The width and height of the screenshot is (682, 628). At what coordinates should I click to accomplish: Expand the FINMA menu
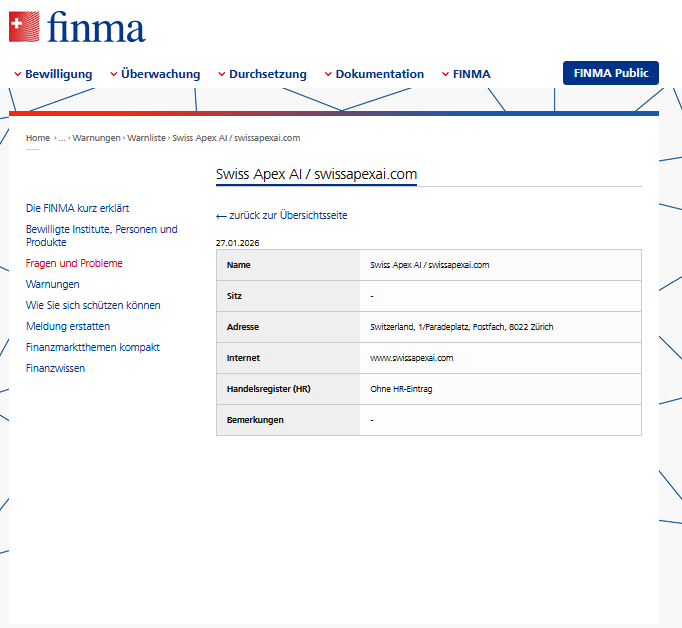pyautogui.click(x=466, y=74)
